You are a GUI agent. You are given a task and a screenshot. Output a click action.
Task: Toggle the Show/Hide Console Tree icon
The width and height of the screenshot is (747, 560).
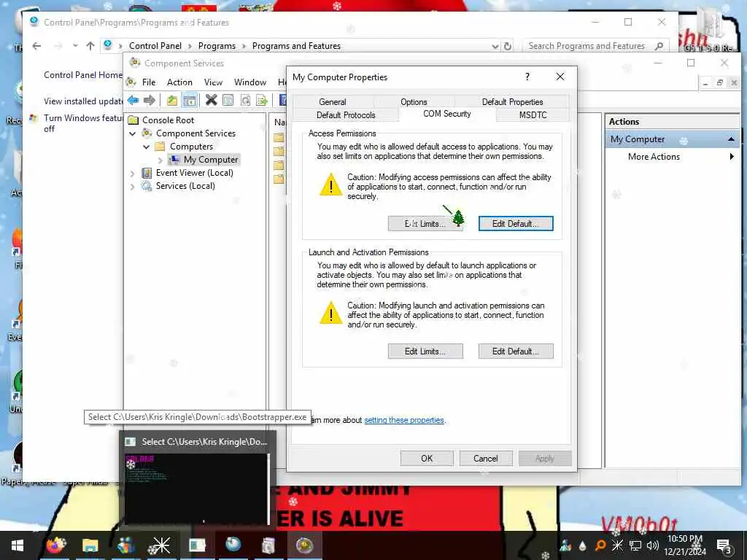click(x=190, y=100)
